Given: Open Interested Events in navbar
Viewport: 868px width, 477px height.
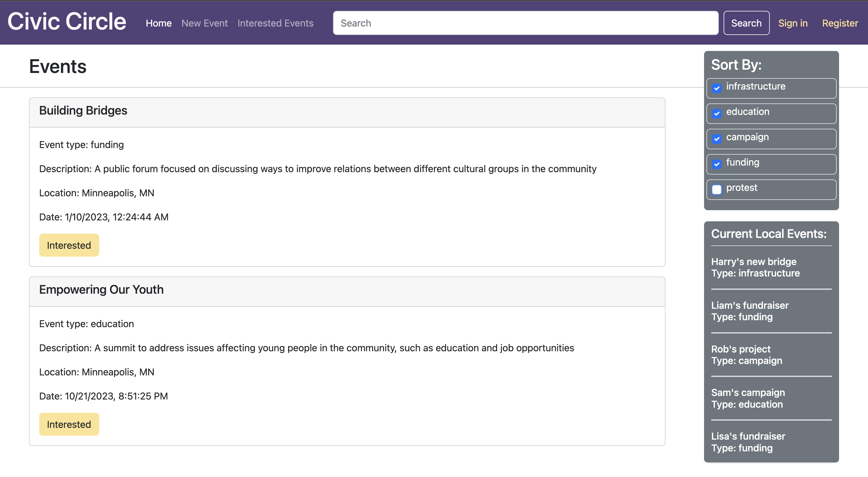Looking at the screenshot, I should pyautogui.click(x=275, y=23).
